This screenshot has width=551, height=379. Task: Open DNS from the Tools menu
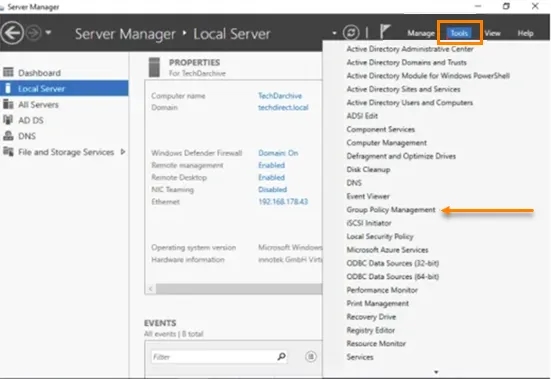(354, 183)
